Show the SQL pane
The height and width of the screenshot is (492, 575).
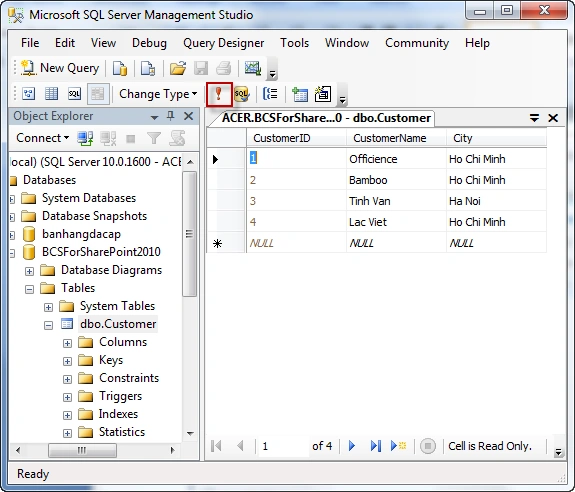coord(74,94)
